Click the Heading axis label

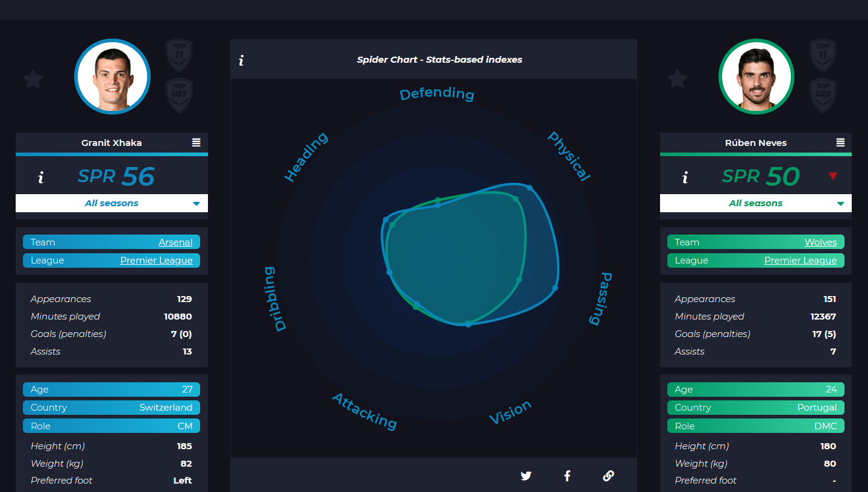[x=306, y=157]
